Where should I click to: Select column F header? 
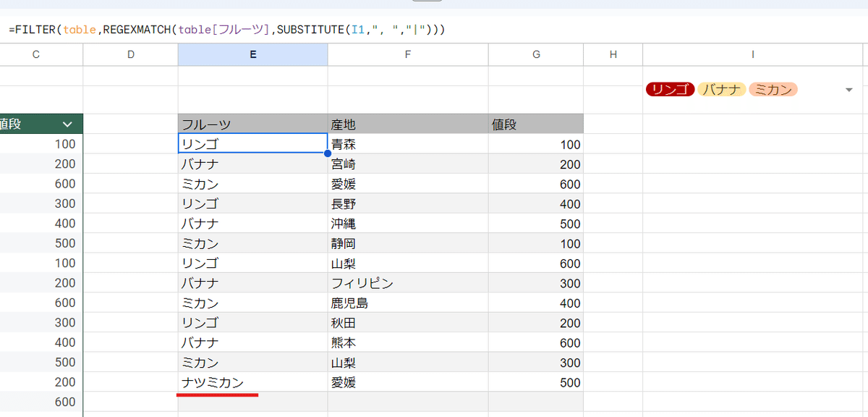tap(408, 54)
